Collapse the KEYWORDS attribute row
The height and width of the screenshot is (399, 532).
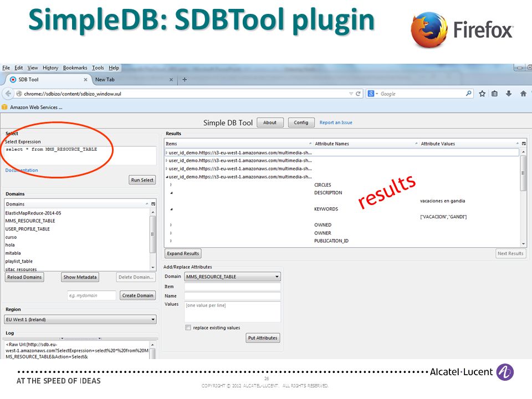171,209
